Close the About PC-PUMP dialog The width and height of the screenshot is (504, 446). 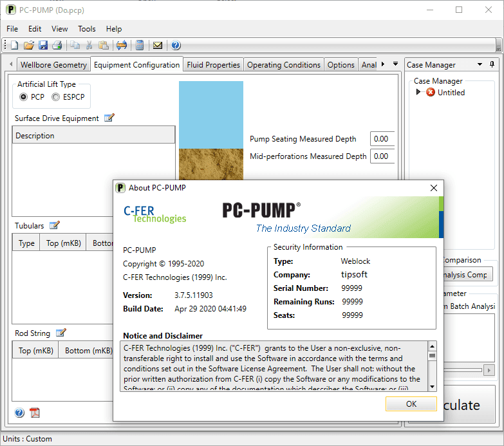point(434,188)
